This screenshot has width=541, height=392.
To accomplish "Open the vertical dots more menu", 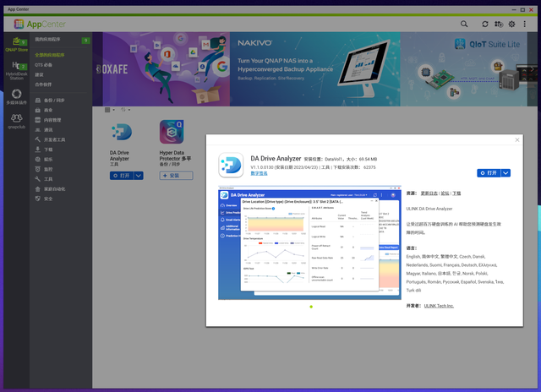I will [524, 24].
